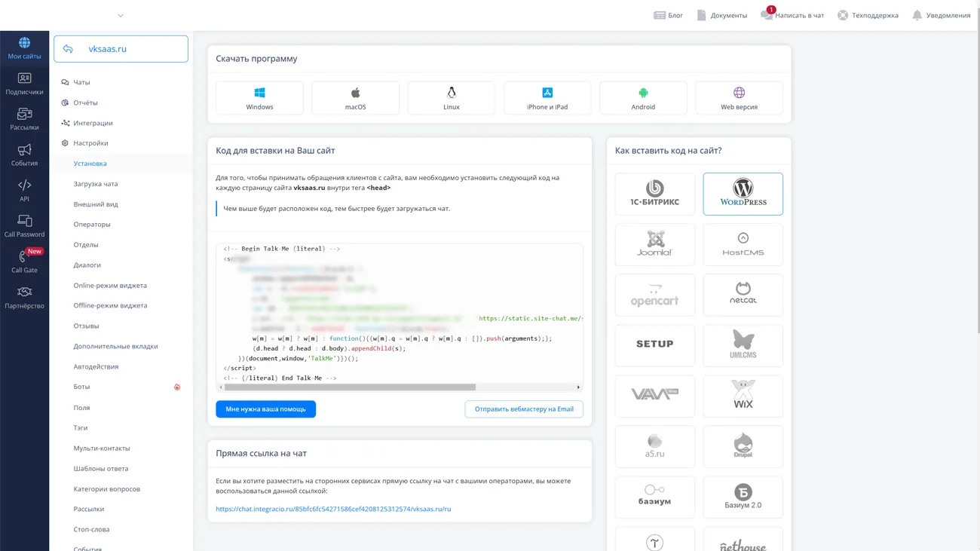
Task: Choose WordPress installation instructions
Action: [743, 194]
